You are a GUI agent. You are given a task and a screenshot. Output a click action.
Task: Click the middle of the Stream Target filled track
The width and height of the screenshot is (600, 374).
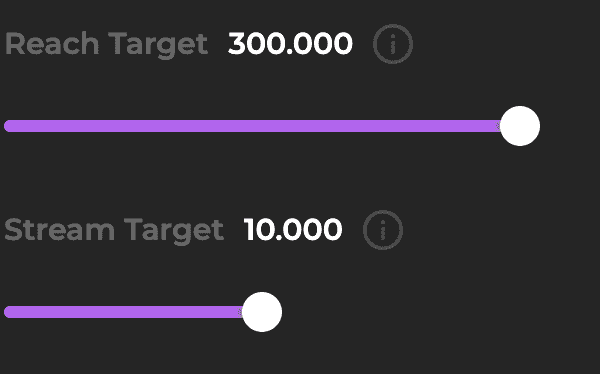click(x=124, y=312)
